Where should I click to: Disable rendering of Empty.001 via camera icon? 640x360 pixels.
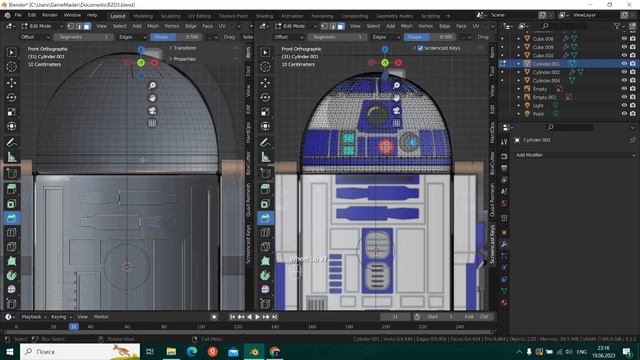[633, 97]
